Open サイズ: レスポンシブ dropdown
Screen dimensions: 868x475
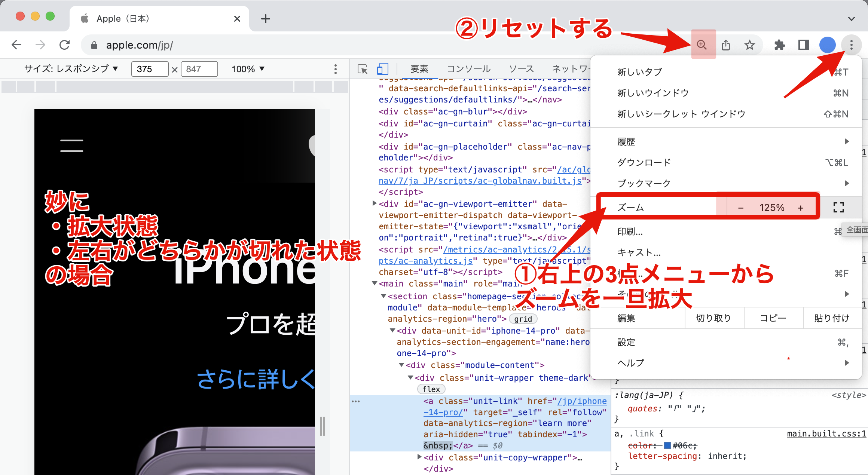pyautogui.click(x=71, y=69)
